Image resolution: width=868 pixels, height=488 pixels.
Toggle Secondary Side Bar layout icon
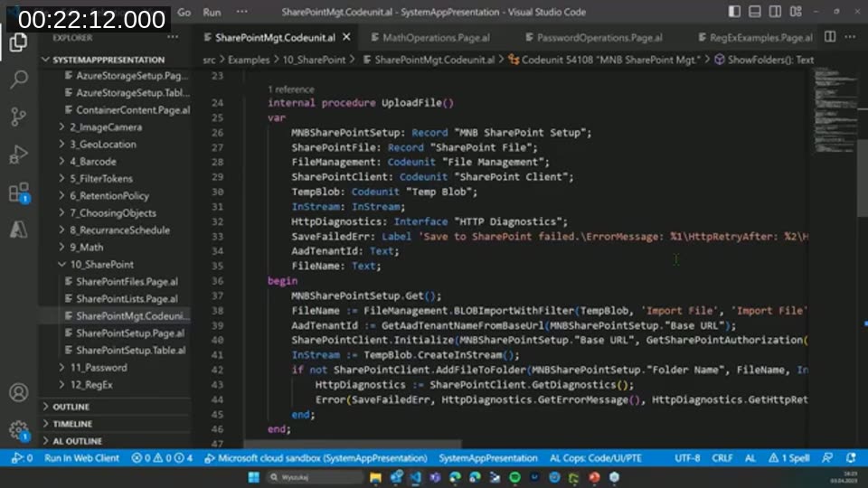pyautogui.click(x=775, y=12)
